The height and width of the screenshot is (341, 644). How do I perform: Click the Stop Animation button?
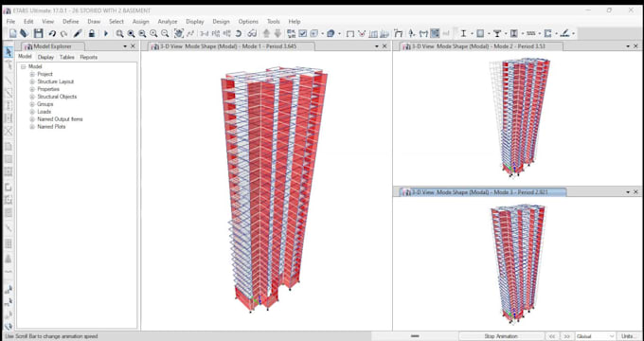[x=501, y=336]
